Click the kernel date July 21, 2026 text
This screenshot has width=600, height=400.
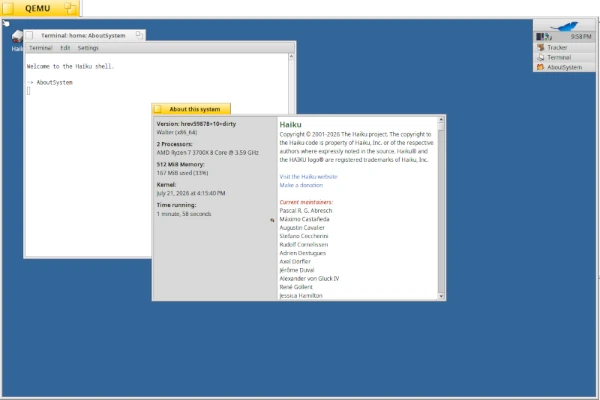pos(191,193)
